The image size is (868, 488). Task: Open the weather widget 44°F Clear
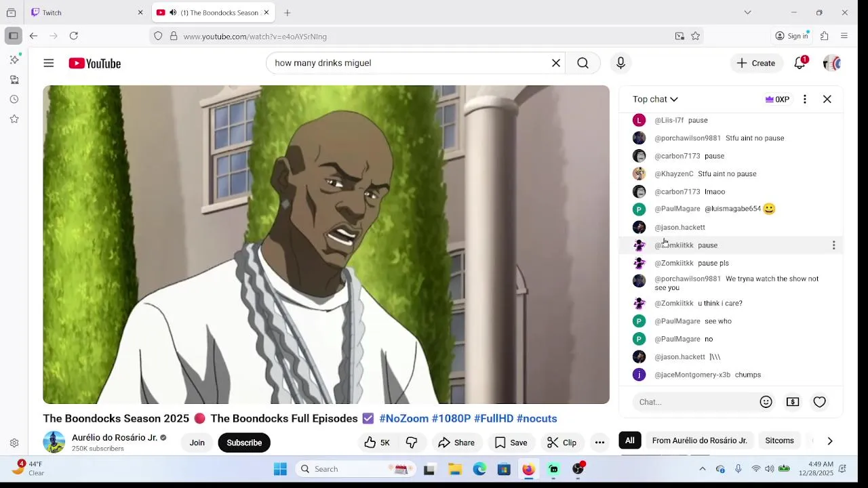coord(27,468)
